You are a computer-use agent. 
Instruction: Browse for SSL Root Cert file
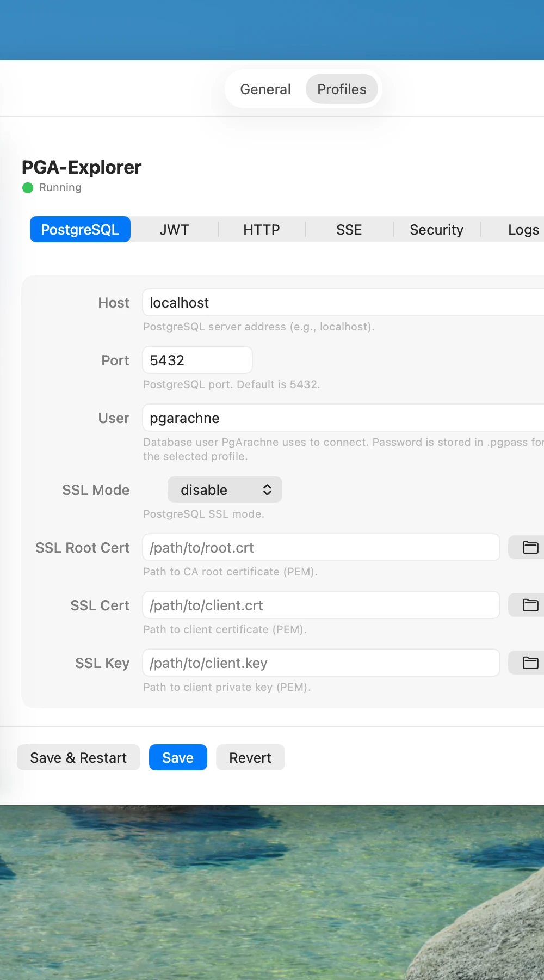coord(527,547)
